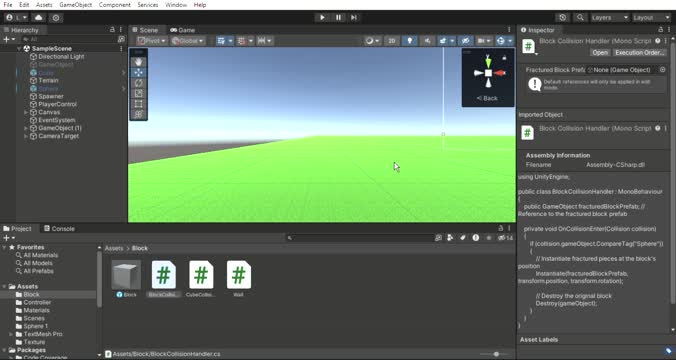
Task: Select the Rotate tool in the scene overlay
Action: pos(138,83)
